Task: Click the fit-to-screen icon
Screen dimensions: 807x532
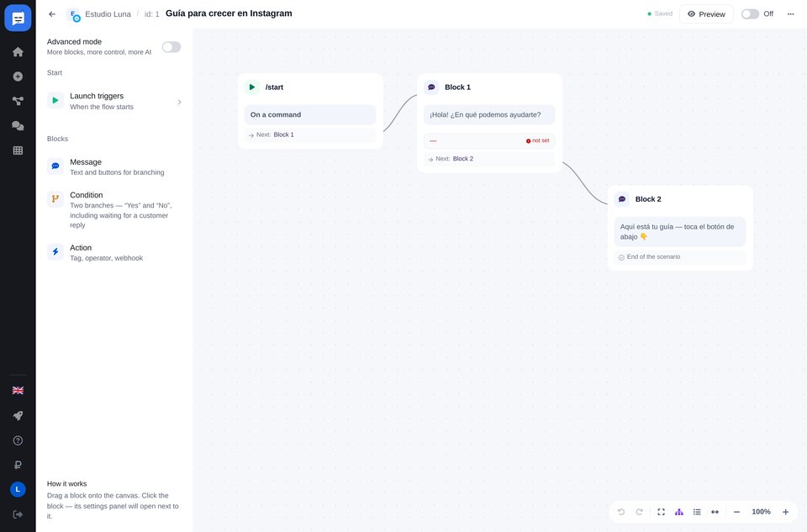Action: [x=661, y=512]
